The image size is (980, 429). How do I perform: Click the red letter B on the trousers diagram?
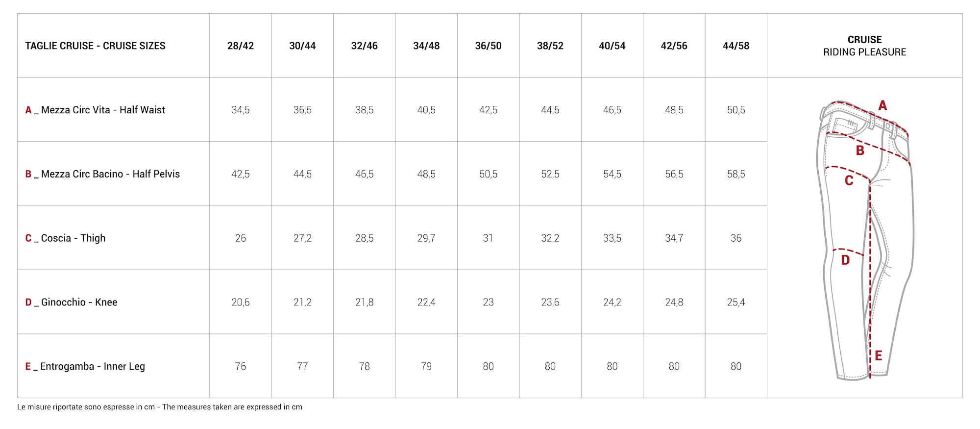(x=860, y=151)
